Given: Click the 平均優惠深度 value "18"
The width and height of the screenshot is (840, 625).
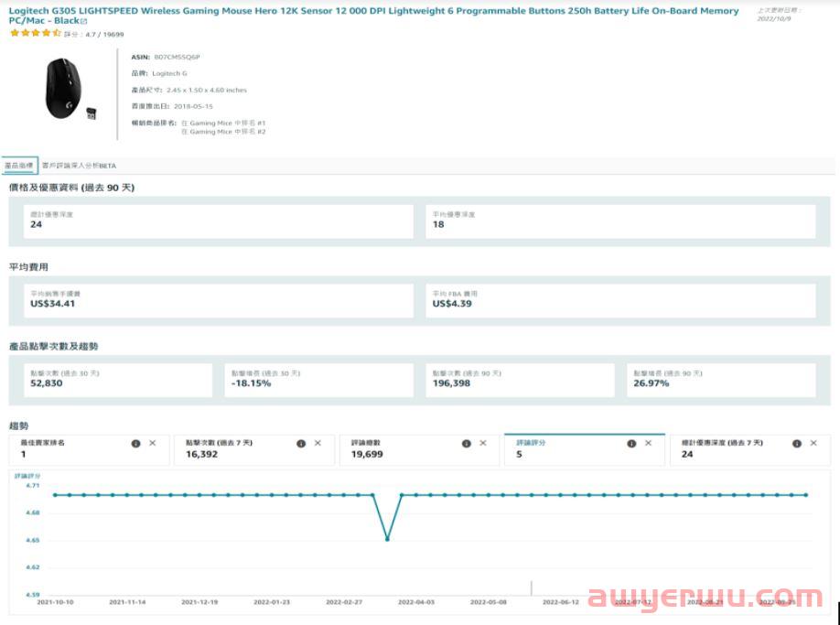Looking at the screenshot, I should tap(438, 224).
